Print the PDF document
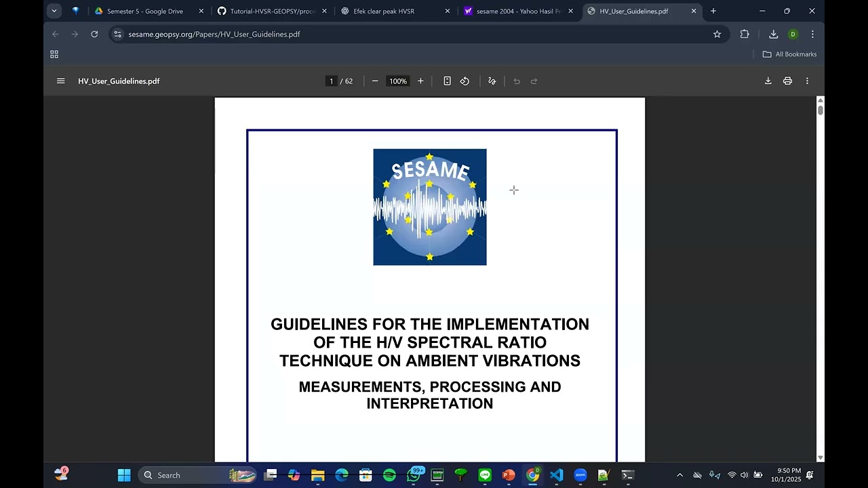This screenshot has height=488, width=868. (787, 81)
